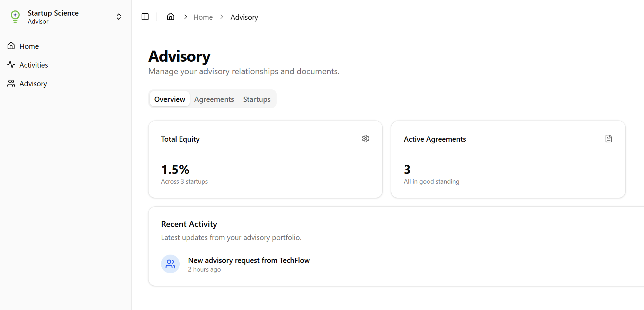This screenshot has height=310, width=644.
Task: Click the Active Agreements count 3
Action: coord(407,169)
